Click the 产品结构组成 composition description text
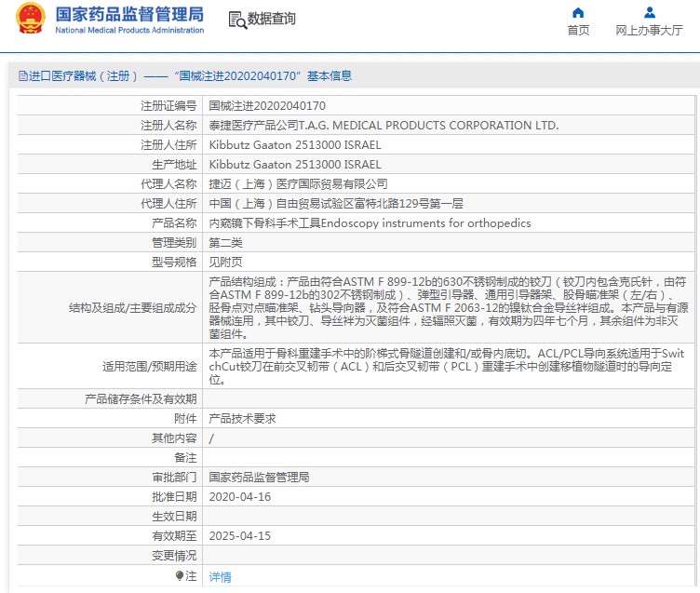The image size is (700, 593). (449, 307)
